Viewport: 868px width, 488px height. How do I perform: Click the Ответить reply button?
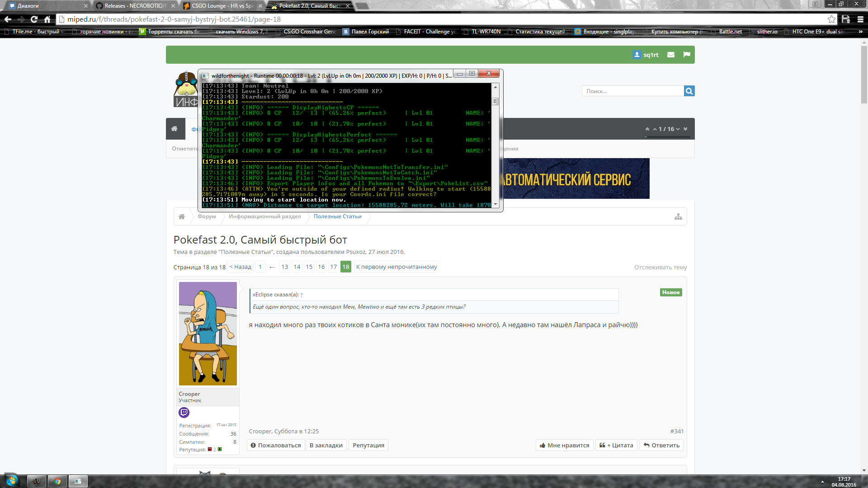click(x=661, y=445)
